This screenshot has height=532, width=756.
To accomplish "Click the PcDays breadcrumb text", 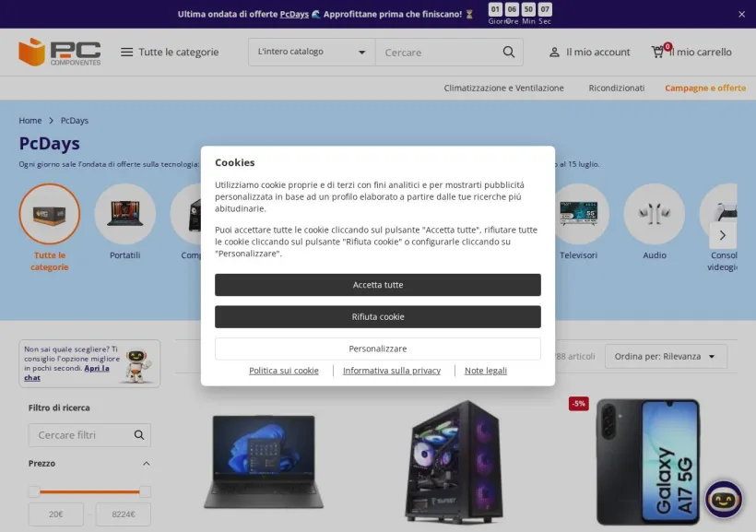I will (x=75, y=121).
